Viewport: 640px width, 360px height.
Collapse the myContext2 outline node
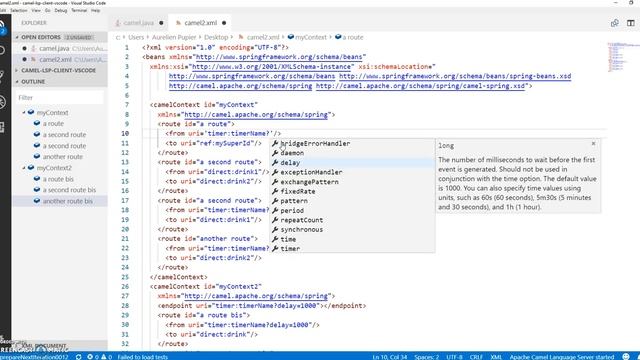tap(24, 168)
